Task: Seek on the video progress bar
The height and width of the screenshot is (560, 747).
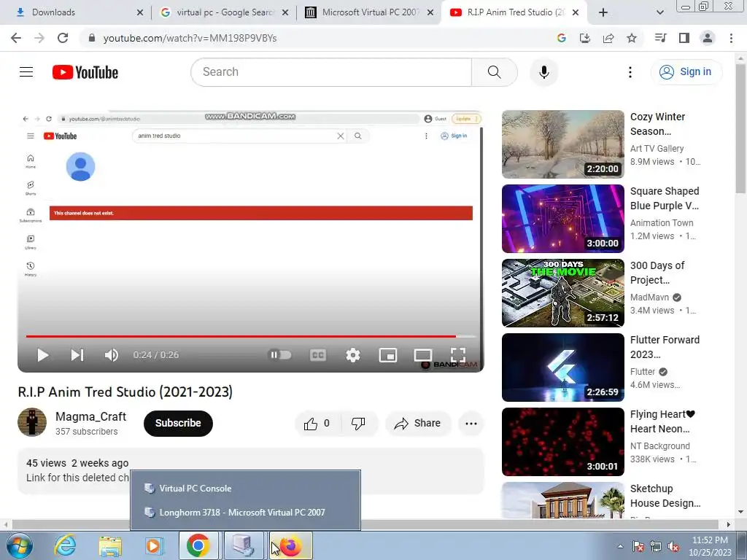Action: point(251,336)
